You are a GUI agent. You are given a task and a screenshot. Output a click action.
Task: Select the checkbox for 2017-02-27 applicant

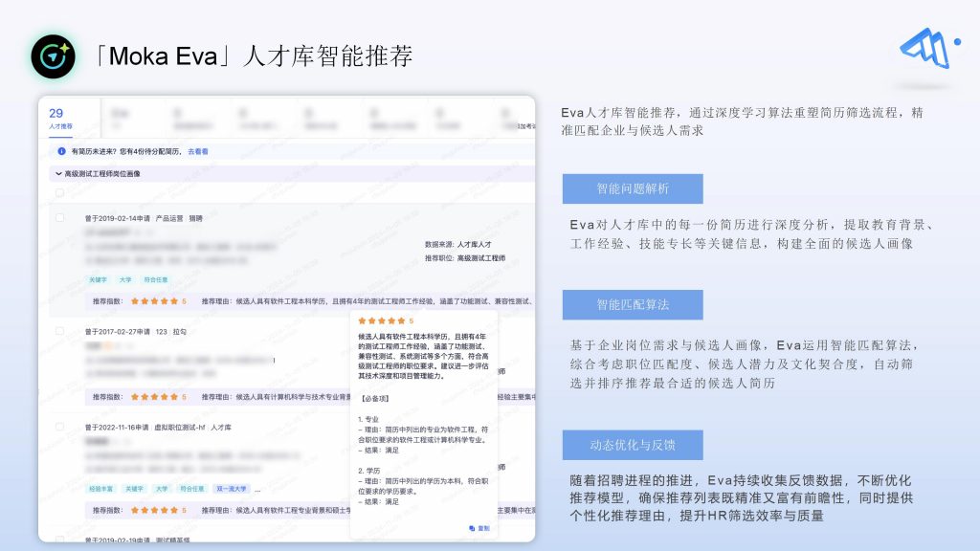click(60, 331)
